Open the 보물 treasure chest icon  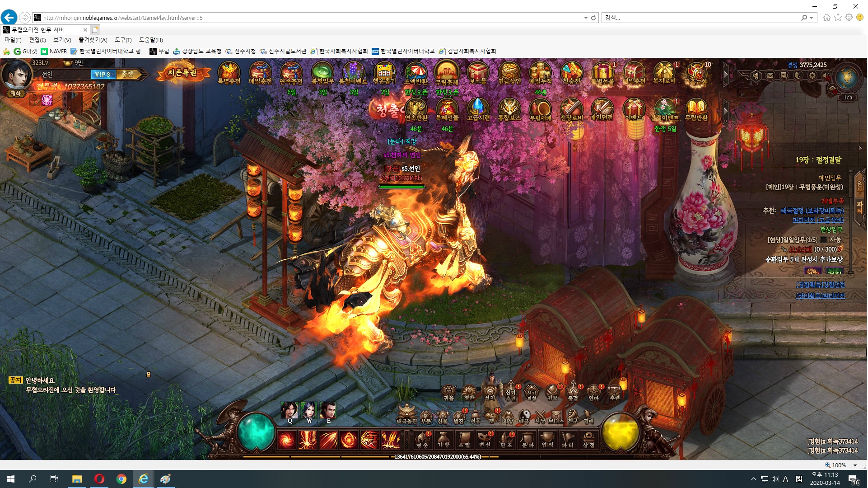tap(478, 73)
